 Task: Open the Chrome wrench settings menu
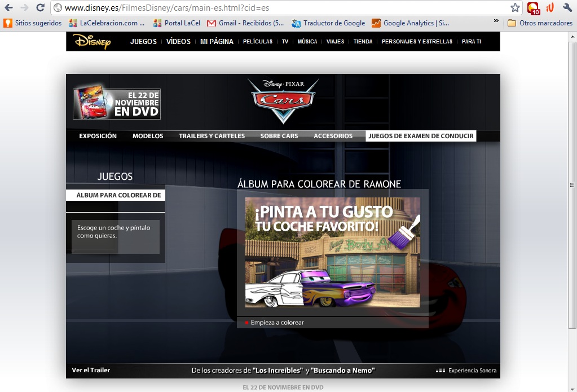pos(567,7)
